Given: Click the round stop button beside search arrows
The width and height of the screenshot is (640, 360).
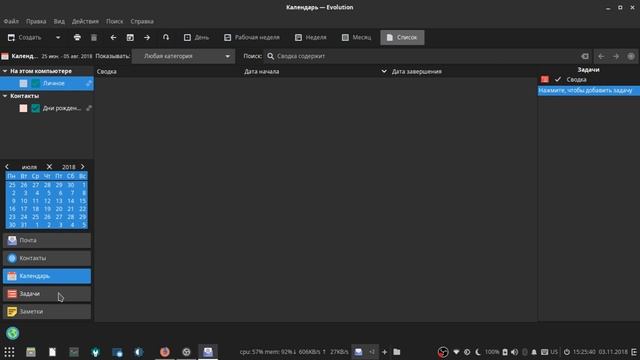Looking at the screenshot, I should pos(631,56).
